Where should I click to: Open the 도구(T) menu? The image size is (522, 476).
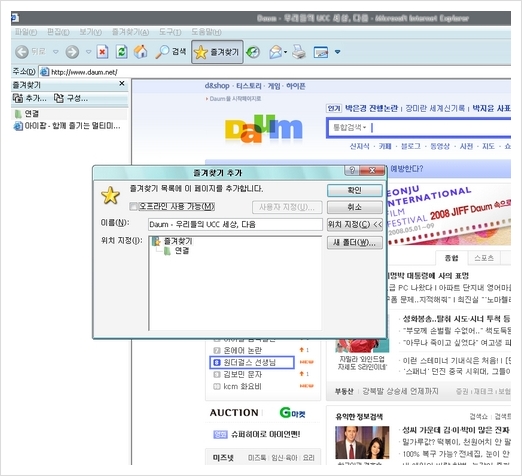pyautogui.click(x=170, y=32)
